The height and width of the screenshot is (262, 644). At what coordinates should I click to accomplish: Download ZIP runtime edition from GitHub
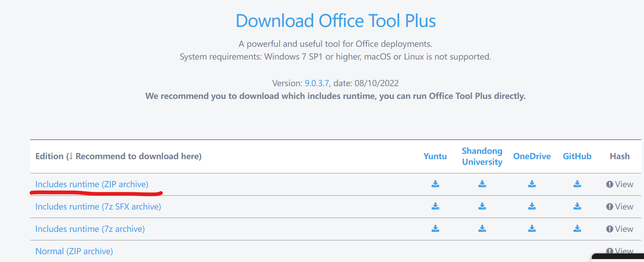pyautogui.click(x=577, y=184)
